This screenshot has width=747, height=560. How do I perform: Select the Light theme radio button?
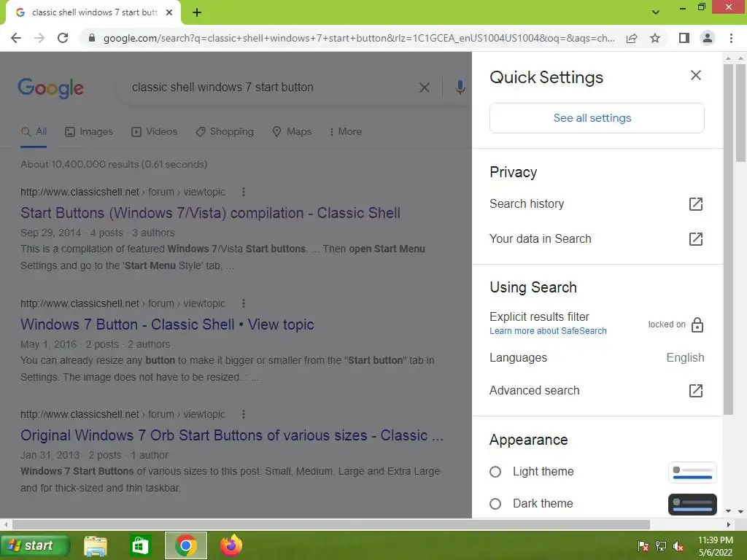[495, 472]
